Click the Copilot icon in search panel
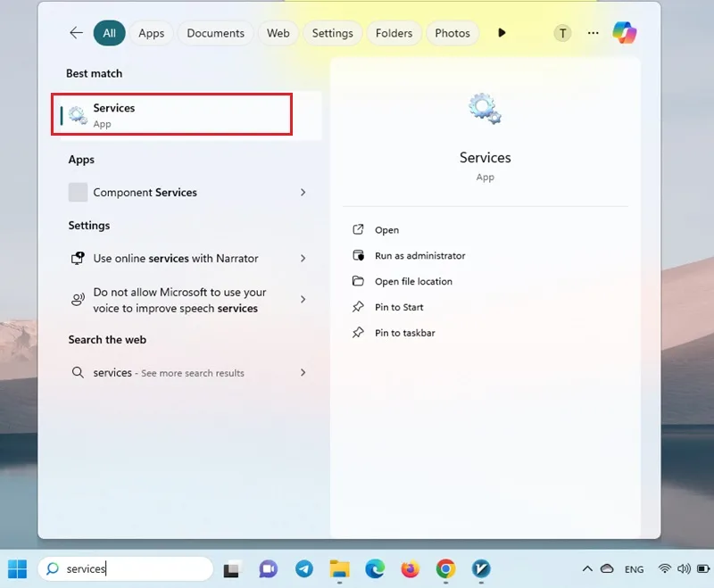Screen dimensions: 714x588 coord(624,33)
